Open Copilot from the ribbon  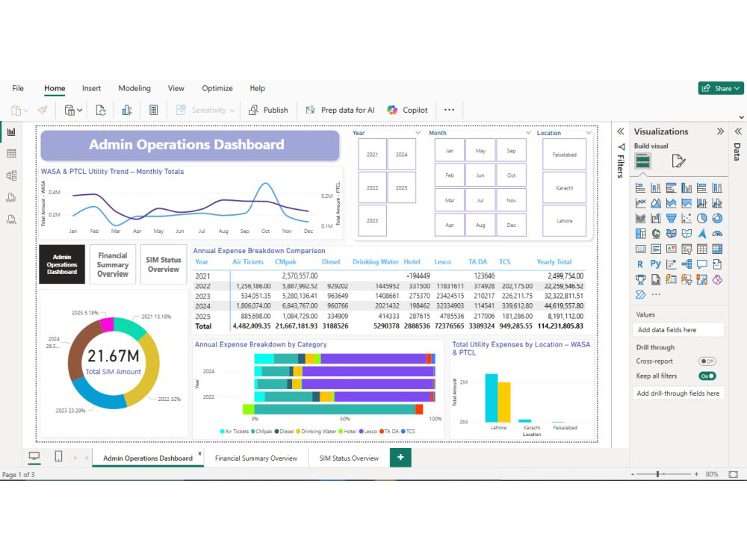(x=407, y=111)
